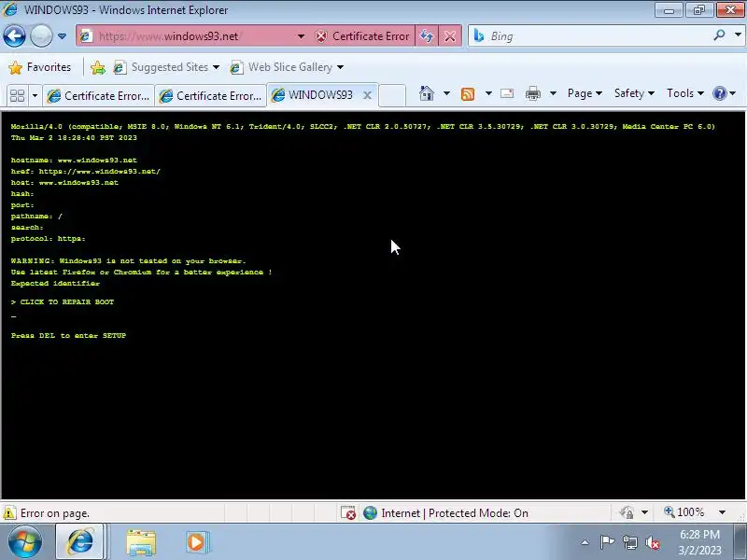
Task: Open the Page menu
Action: [x=585, y=93]
